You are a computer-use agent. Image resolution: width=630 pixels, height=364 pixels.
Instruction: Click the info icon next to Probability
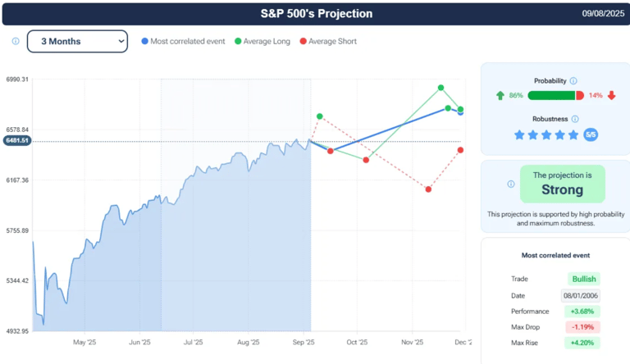point(573,81)
